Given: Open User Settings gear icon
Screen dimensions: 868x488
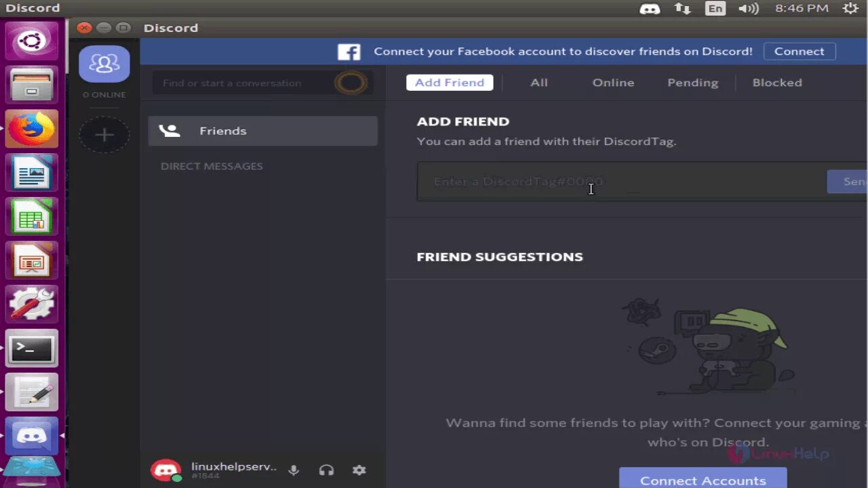Looking at the screenshot, I should tap(359, 470).
